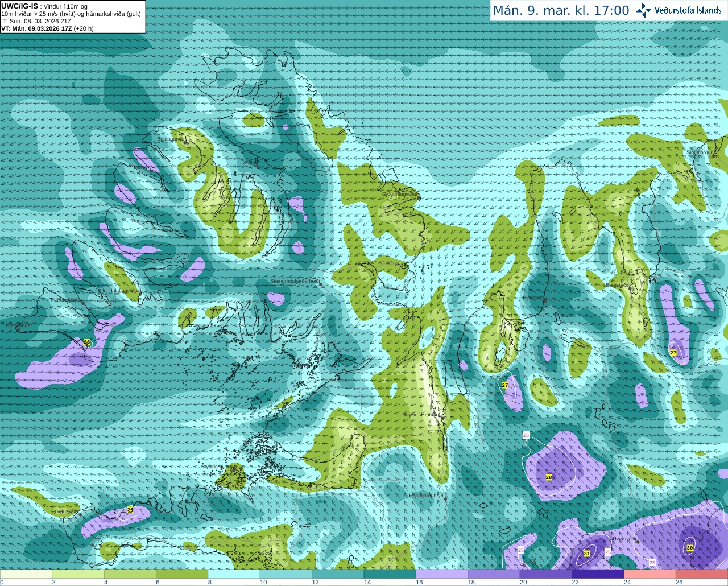Click the Blönduós station label

[x=533, y=298]
